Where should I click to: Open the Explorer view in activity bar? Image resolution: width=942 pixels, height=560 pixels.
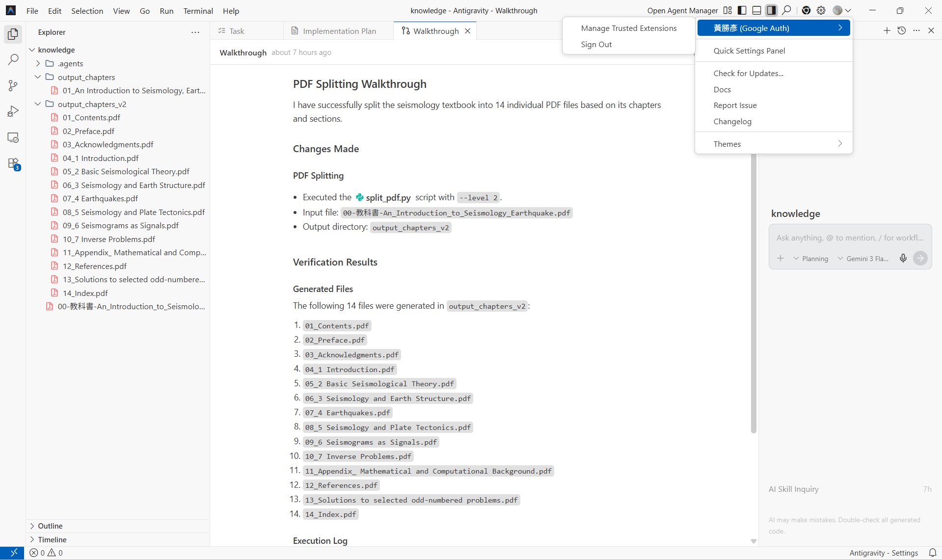pos(13,34)
